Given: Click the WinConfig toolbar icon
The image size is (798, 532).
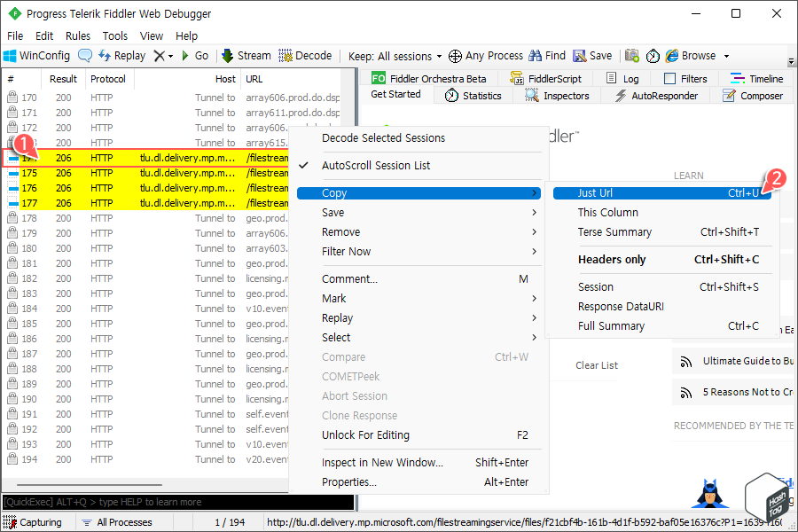Looking at the screenshot, I should tap(10, 56).
